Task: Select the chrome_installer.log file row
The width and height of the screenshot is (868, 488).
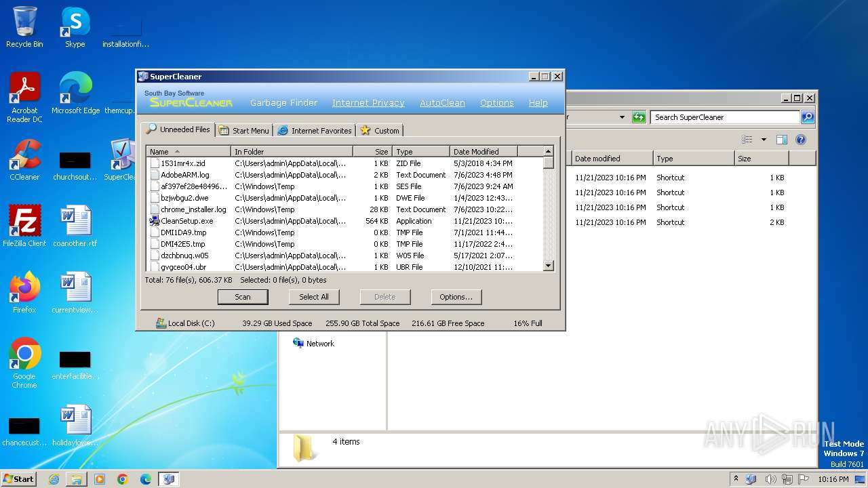Action: (344, 209)
